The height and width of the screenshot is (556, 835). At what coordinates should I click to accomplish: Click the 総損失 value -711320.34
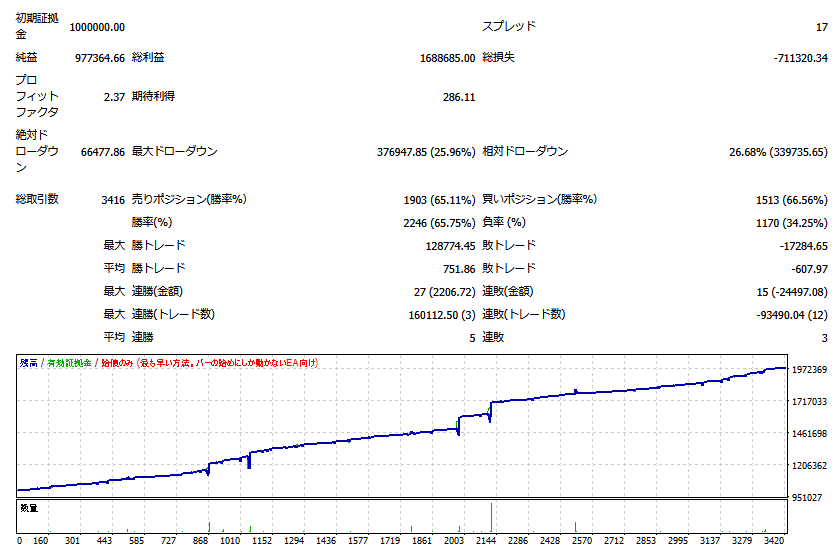pos(800,58)
